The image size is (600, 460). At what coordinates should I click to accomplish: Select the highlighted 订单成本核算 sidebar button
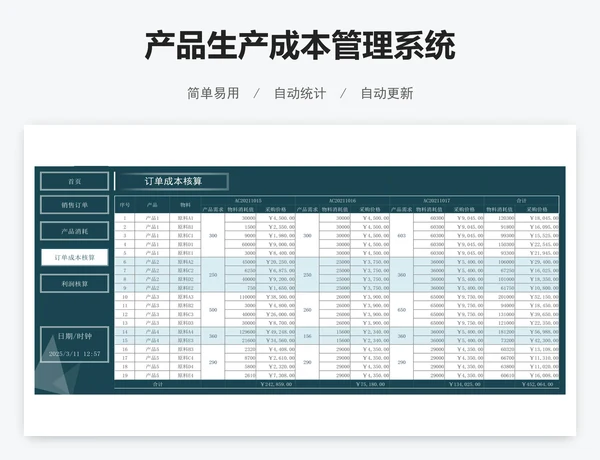75,258
